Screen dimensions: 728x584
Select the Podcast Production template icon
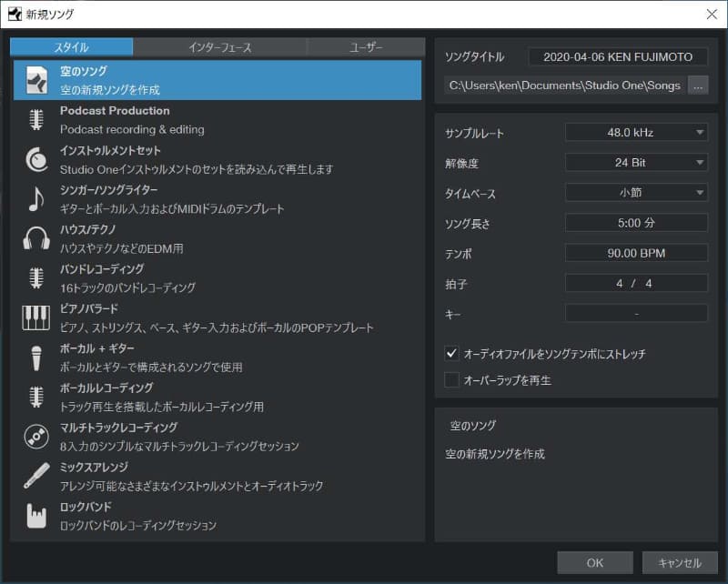(x=36, y=118)
